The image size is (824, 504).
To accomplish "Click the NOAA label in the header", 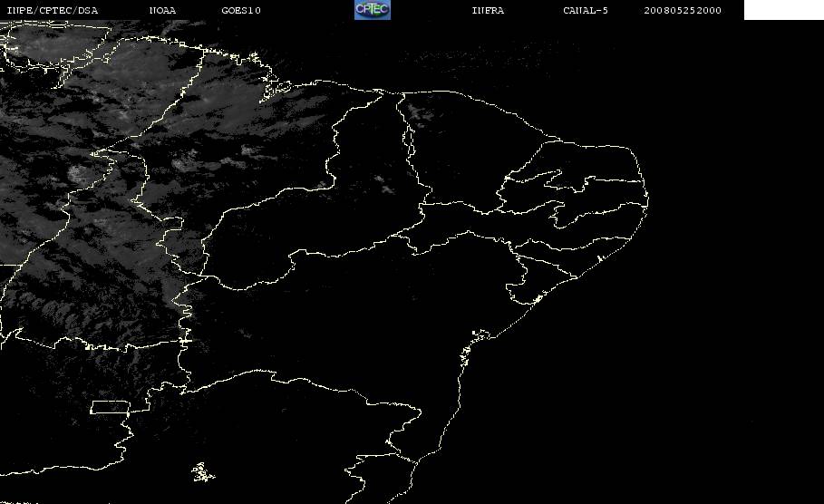I will (162, 11).
